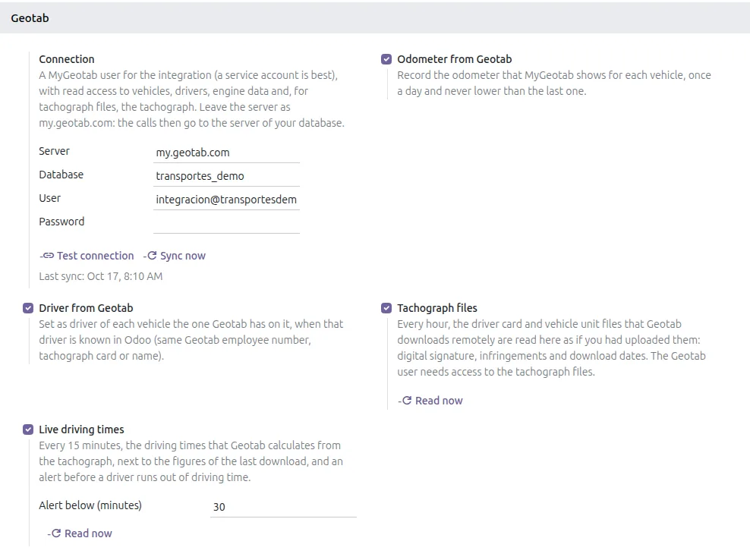Click description starting 'Set as driver of each vehicle'

(191, 340)
